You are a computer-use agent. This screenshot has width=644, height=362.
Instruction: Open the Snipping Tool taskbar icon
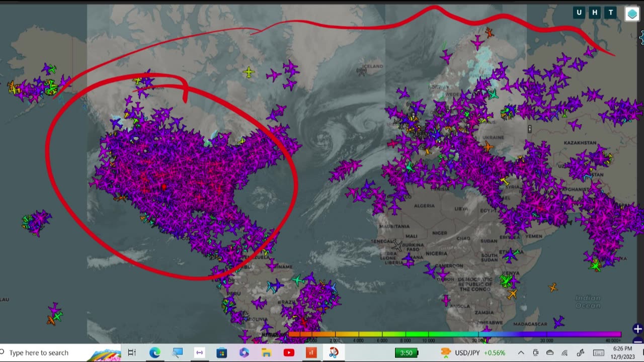(334, 352)
